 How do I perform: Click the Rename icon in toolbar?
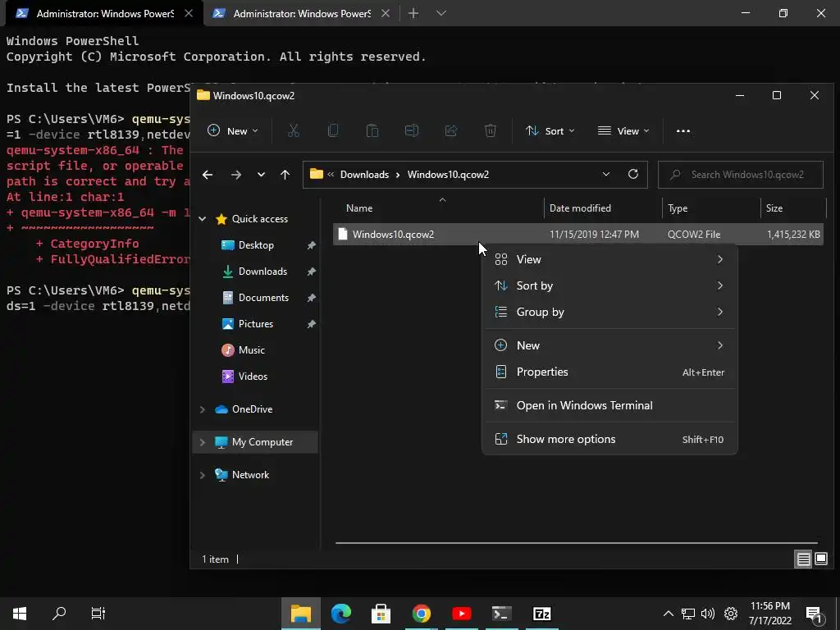(412, 130)
